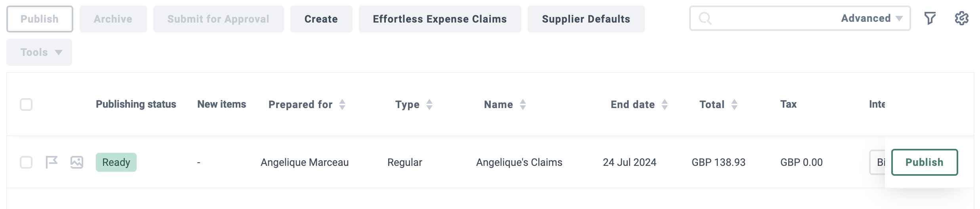Open Effortless Expense Claims

pyautogui.click(x=440, y=19)
